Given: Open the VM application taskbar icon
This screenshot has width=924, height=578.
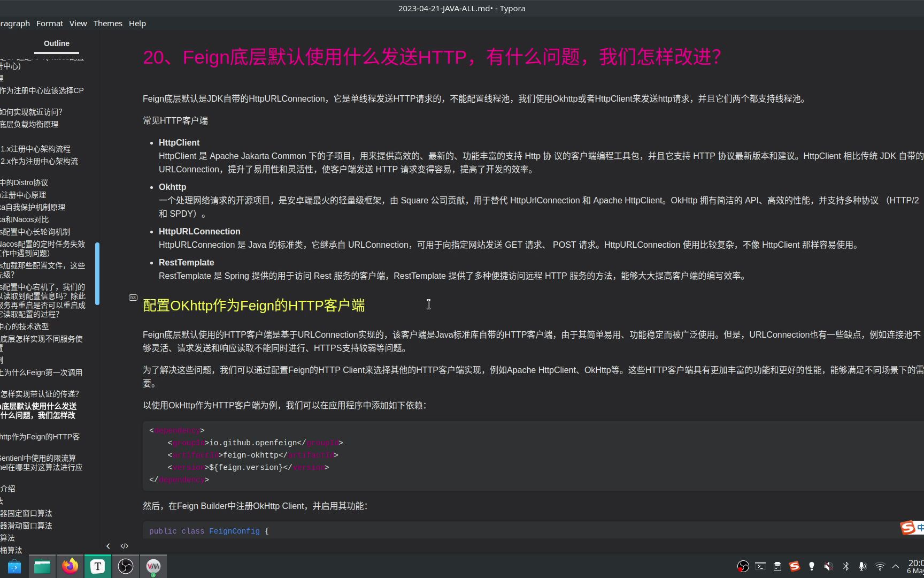Looking at the screenshot, I should coord(153,566).
